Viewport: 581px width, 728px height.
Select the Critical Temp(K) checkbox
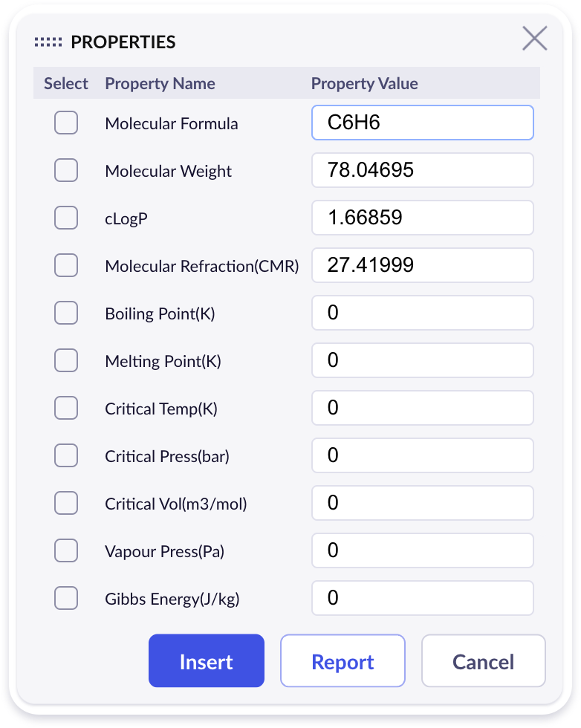pyautogui.click(x=66, y=408)
